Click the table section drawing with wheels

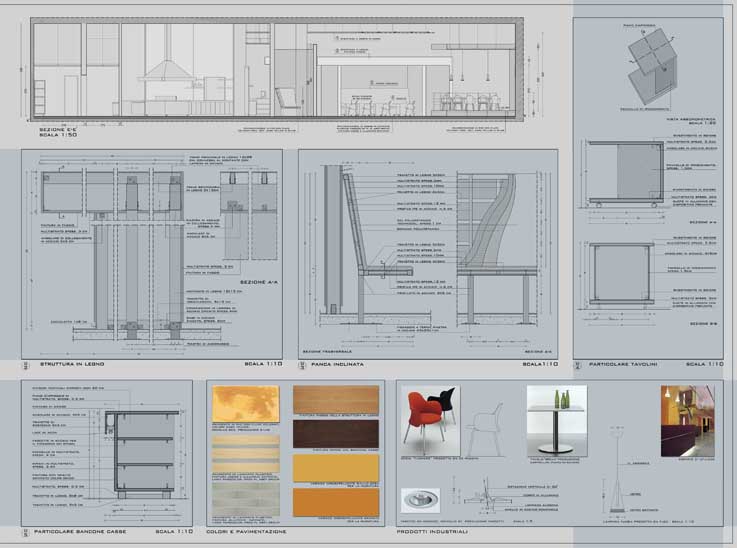tap(625, 174)
